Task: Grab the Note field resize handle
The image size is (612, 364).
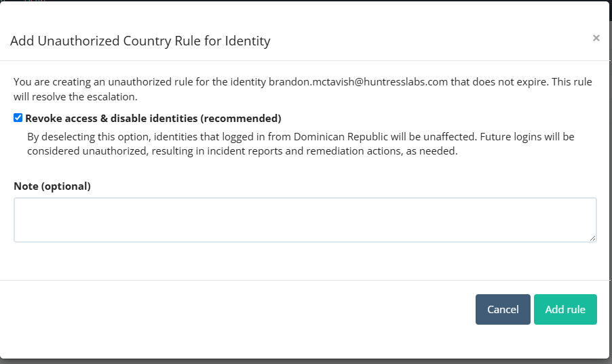Action: point(592,238)
